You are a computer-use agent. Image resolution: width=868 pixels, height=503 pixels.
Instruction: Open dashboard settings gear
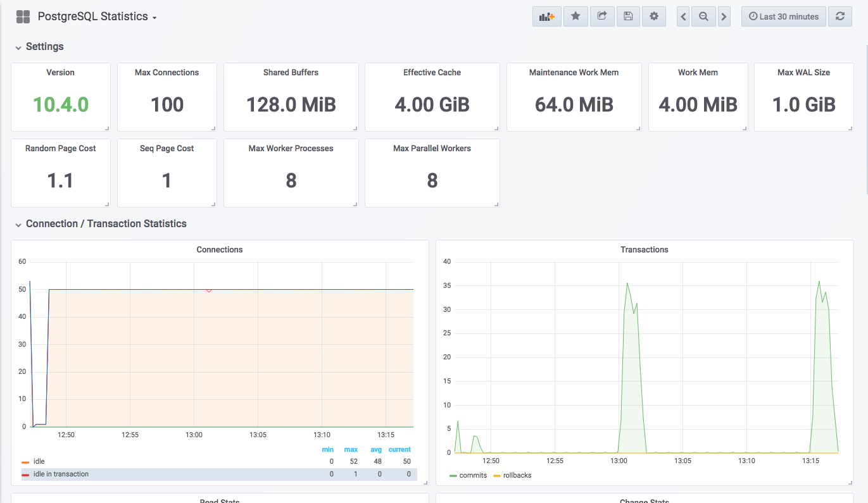tap(654, 16)
